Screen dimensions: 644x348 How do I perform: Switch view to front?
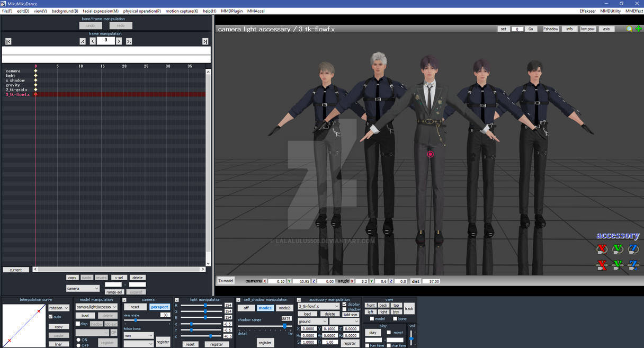click(x=371, y=306)
